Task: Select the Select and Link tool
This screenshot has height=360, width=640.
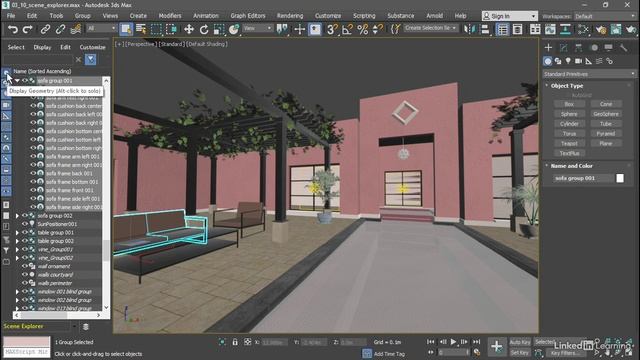Action: coord(45,29)
